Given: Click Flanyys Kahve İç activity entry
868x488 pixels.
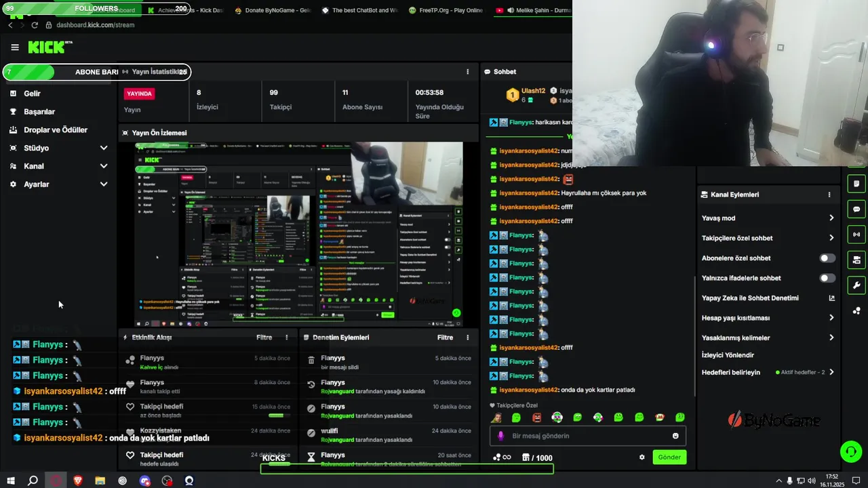Looking at the screenshot, I should (x=208, y=363).
